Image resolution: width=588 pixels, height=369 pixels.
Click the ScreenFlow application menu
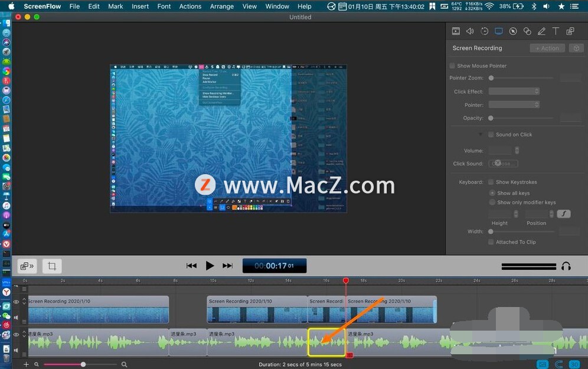pyautogui.click(x=42, y=6)
